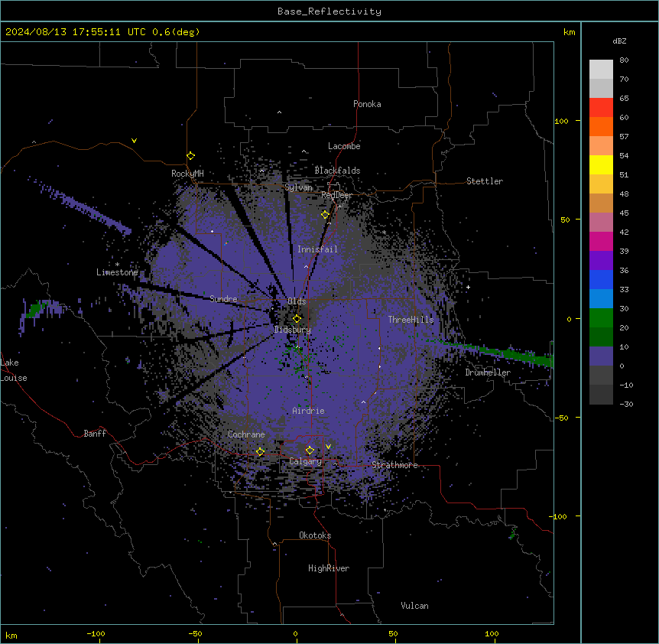Click the yellow V marker northeast of Calgary
This screenshot has height=644, width=659.
tap(328, 447)
